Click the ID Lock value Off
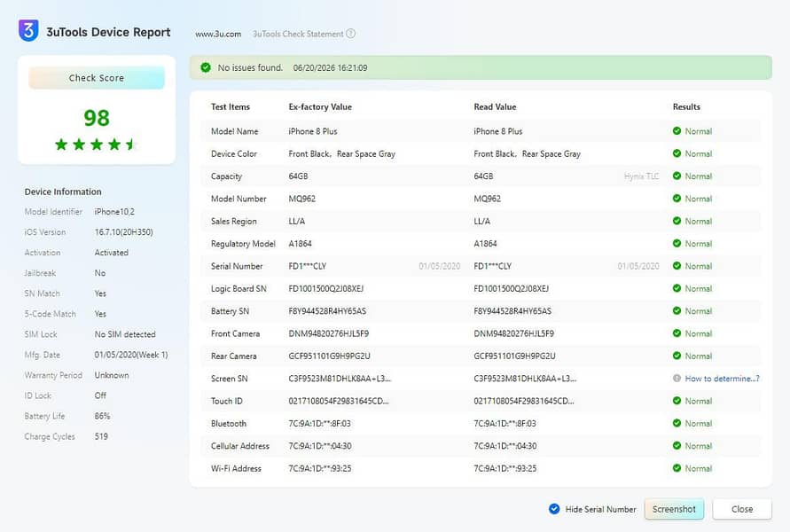Image resolution: width=790 pixels, height=532 pixels. [x=100, y=395]
